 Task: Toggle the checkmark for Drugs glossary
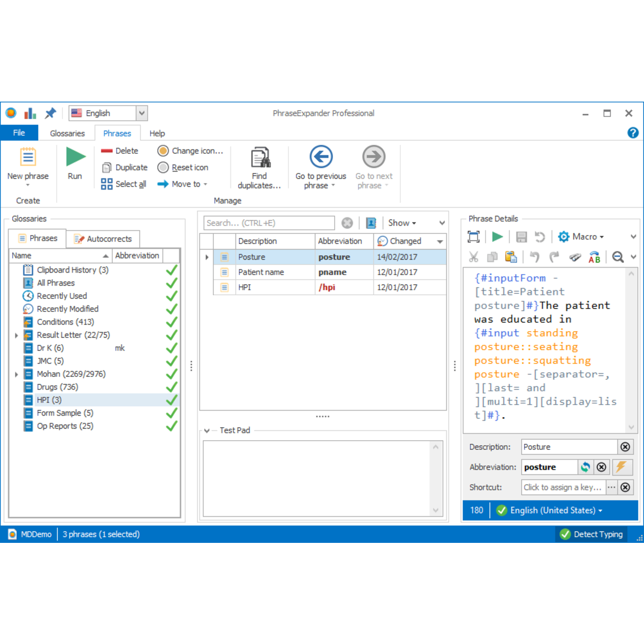point(172,387)
